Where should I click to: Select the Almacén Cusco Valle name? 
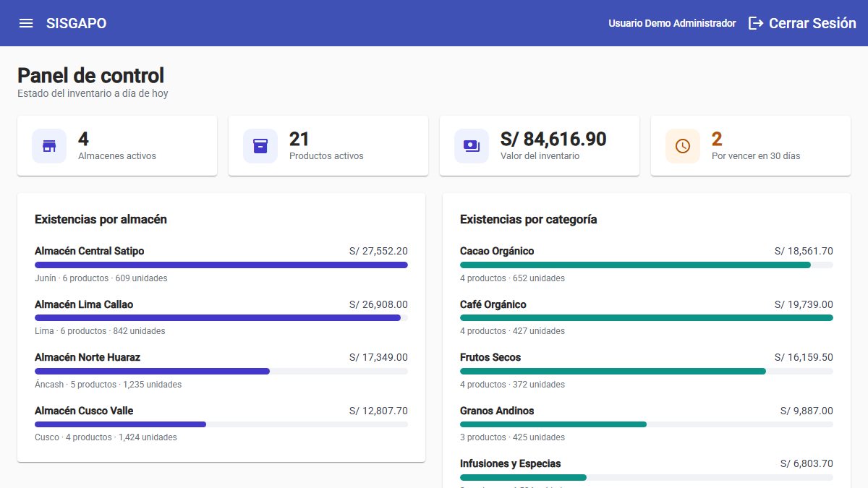coord(84,411)
